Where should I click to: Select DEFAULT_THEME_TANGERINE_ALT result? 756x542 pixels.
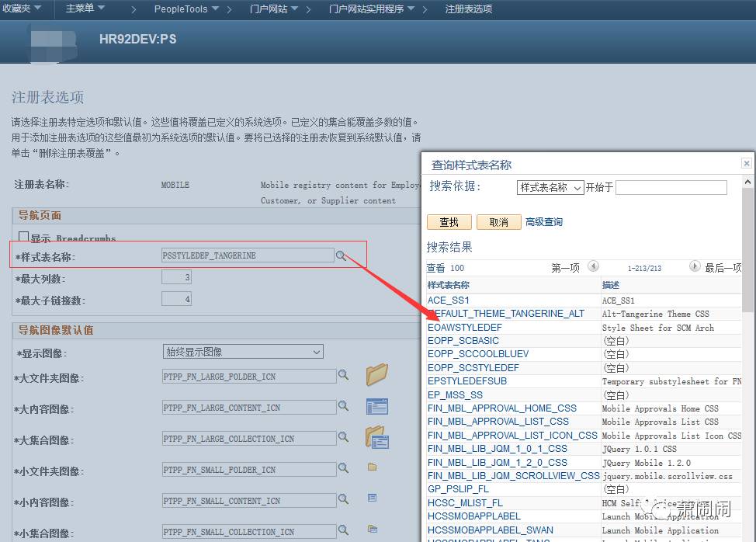506,314
